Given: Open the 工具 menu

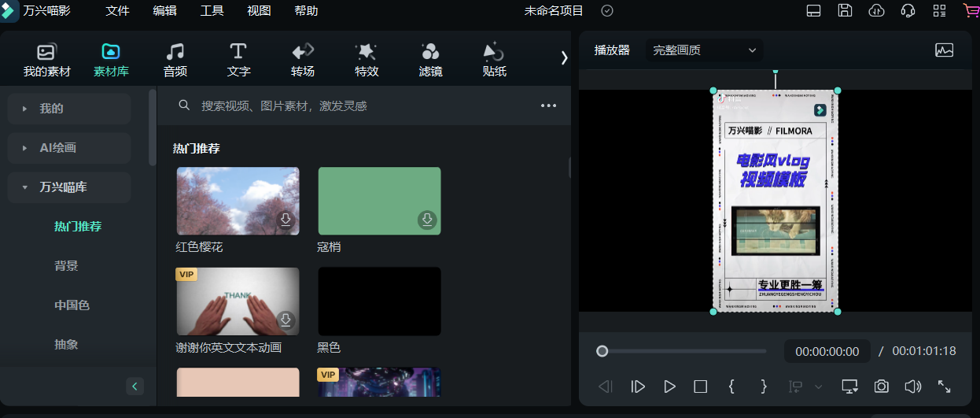Looking at the screenshot, I should (x=212, y=11).
